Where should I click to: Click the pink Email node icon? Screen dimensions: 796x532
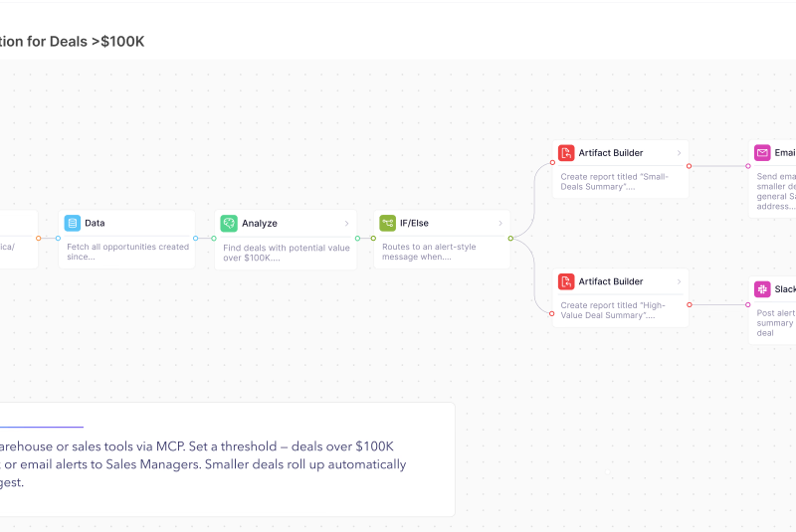pos(762,153)
